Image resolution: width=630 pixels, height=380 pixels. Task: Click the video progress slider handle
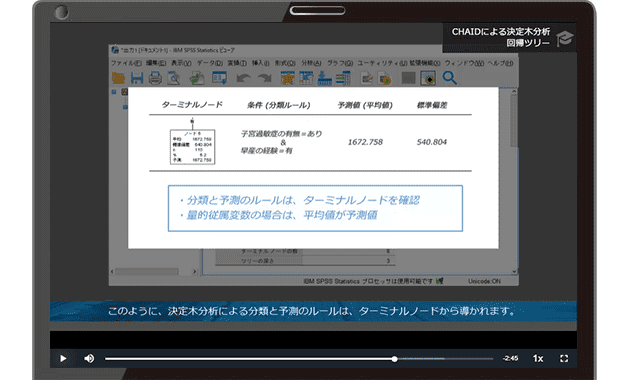tap(395, 359)
